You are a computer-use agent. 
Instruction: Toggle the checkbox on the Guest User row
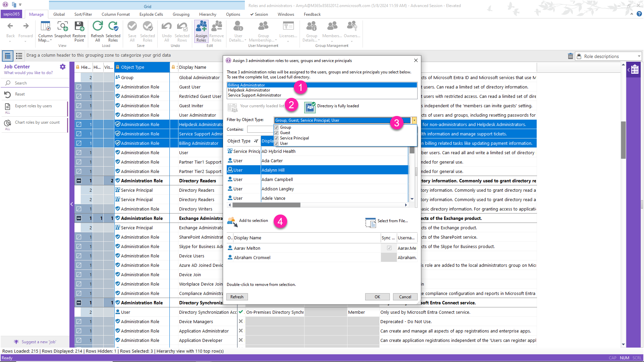pos(79,87)
